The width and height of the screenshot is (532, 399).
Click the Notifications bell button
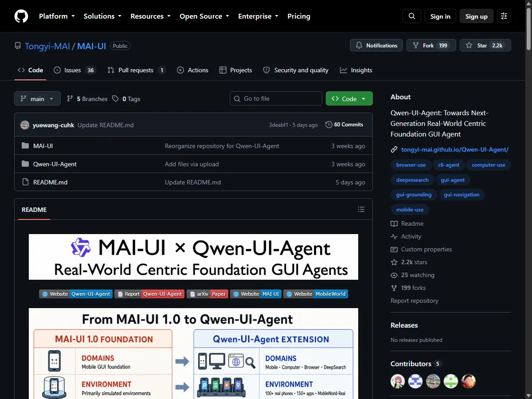[376, 45]
